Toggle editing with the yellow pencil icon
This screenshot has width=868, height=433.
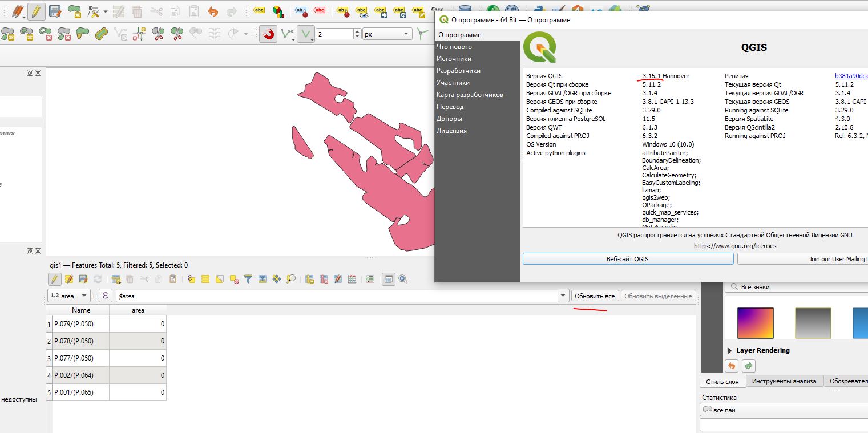37,11
